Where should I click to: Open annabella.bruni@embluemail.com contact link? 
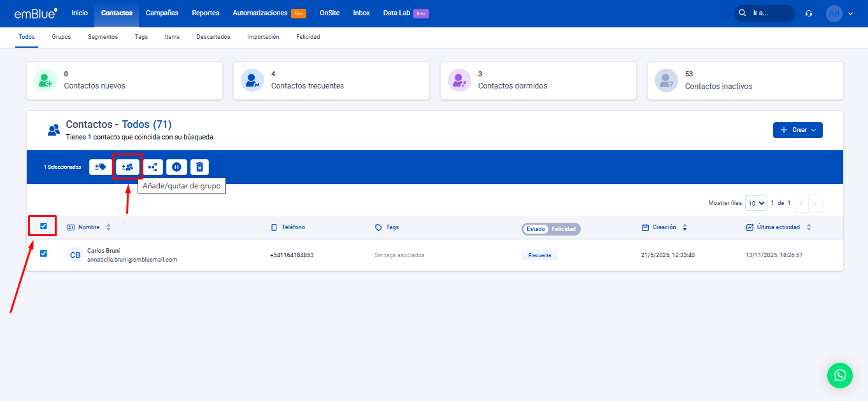click(x=132, y=260)
